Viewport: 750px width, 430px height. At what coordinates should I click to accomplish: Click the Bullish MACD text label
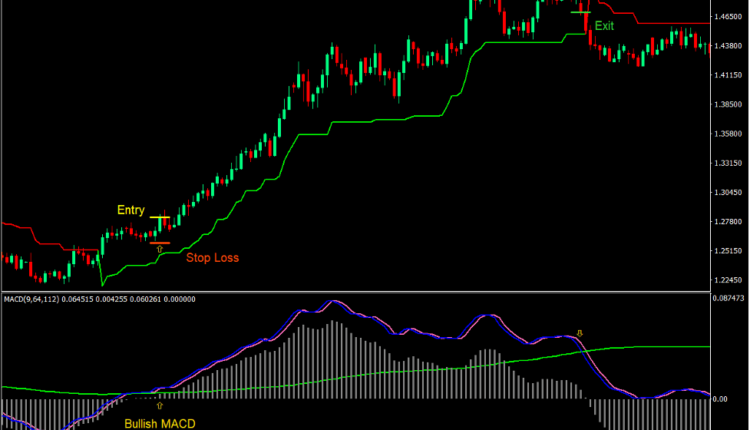160,424
